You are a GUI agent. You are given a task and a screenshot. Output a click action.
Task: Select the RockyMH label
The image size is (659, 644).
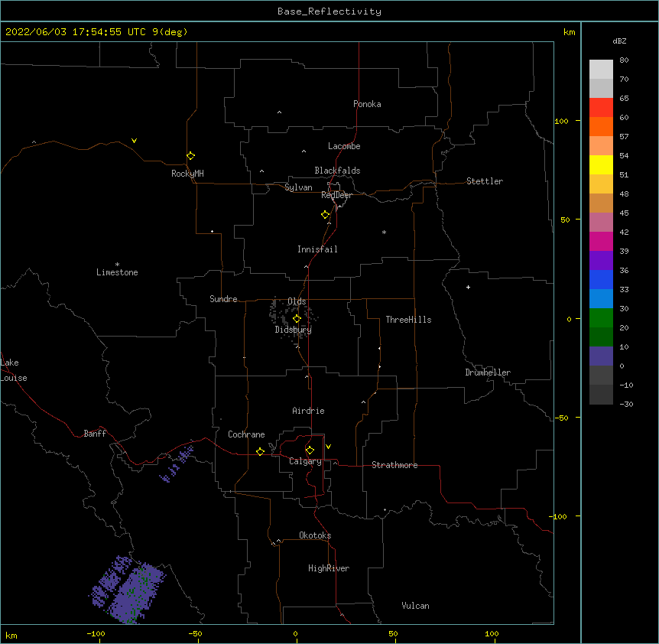coord(187,174)
